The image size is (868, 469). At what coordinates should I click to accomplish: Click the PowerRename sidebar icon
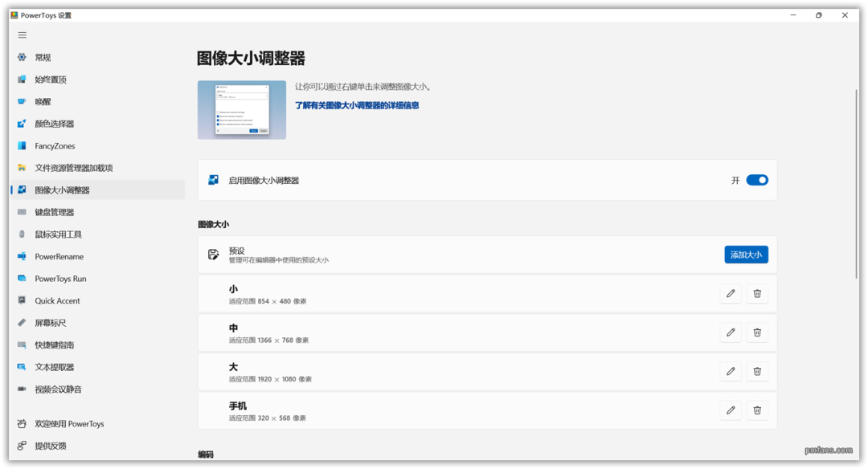point(22,256)
